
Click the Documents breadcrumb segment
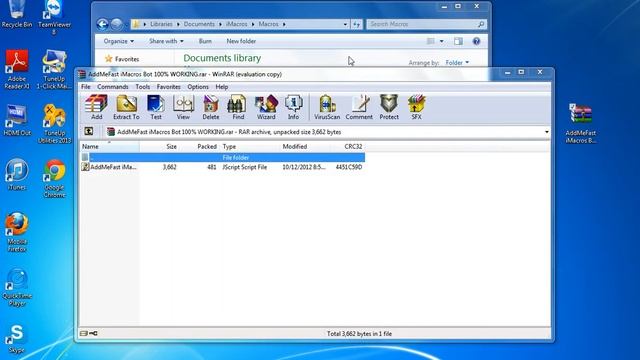199,24
